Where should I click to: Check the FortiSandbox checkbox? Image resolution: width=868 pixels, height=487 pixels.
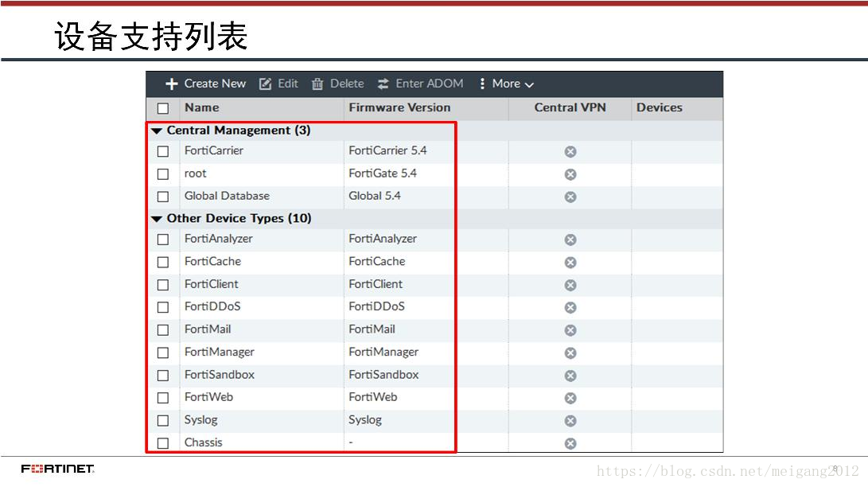[163, 376]
